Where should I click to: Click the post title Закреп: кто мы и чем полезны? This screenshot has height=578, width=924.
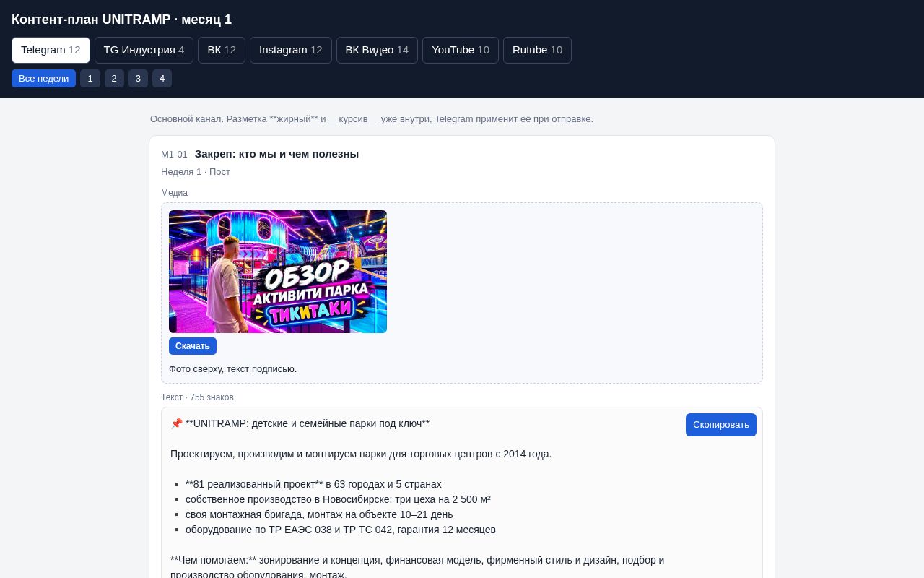click(x=276, y=154)
